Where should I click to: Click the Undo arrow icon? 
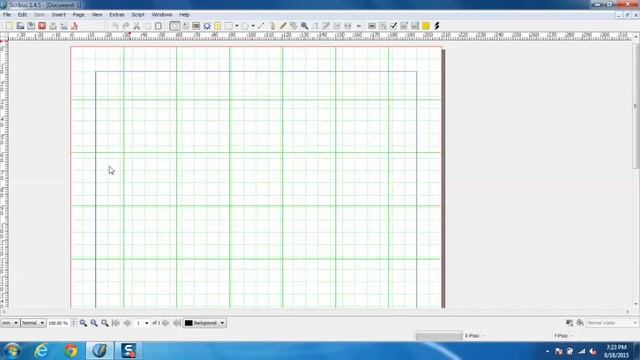(115, 26)
